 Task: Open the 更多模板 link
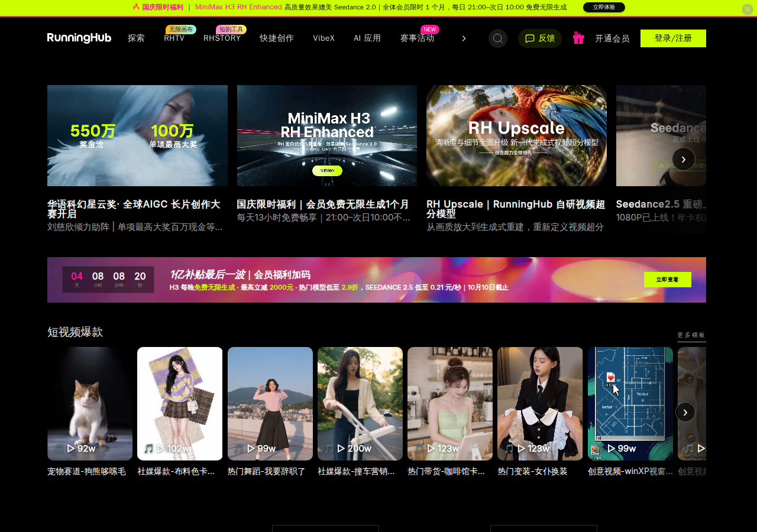point(691,335)
